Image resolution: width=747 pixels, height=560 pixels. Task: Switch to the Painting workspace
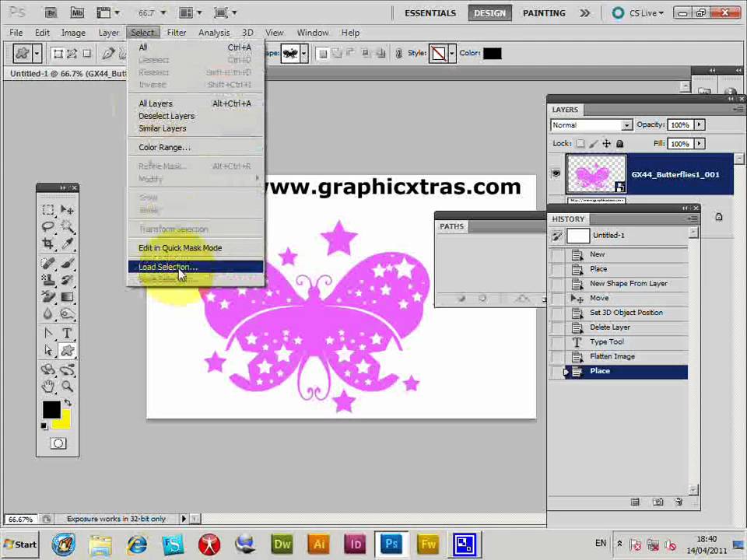coord(544,12)
